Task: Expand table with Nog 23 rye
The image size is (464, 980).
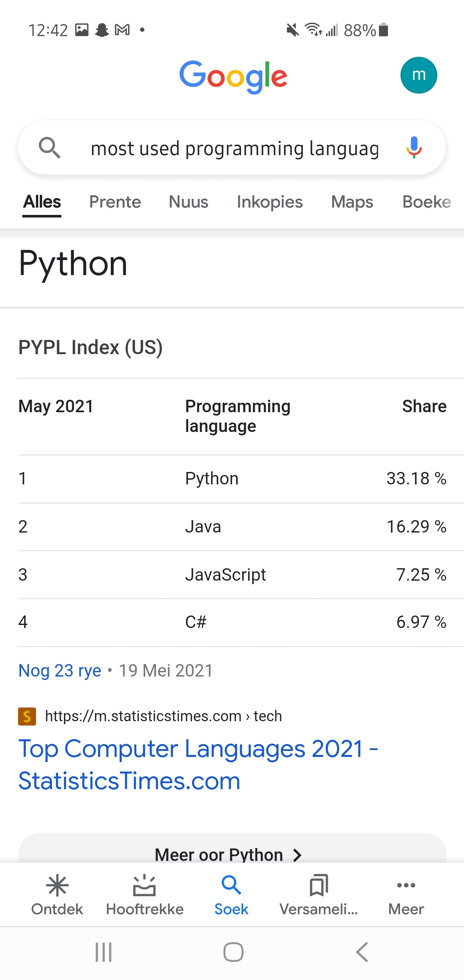Action: [60, 671]
